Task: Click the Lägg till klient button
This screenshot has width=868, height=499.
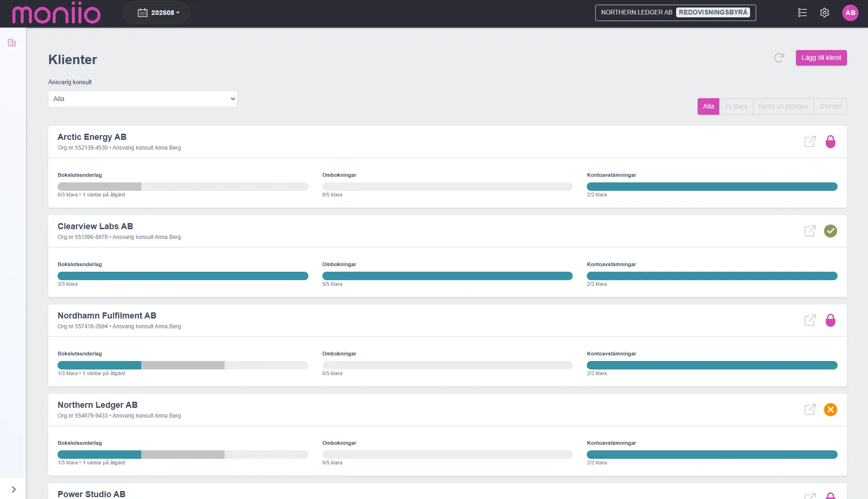Action: tap(821, 58)
